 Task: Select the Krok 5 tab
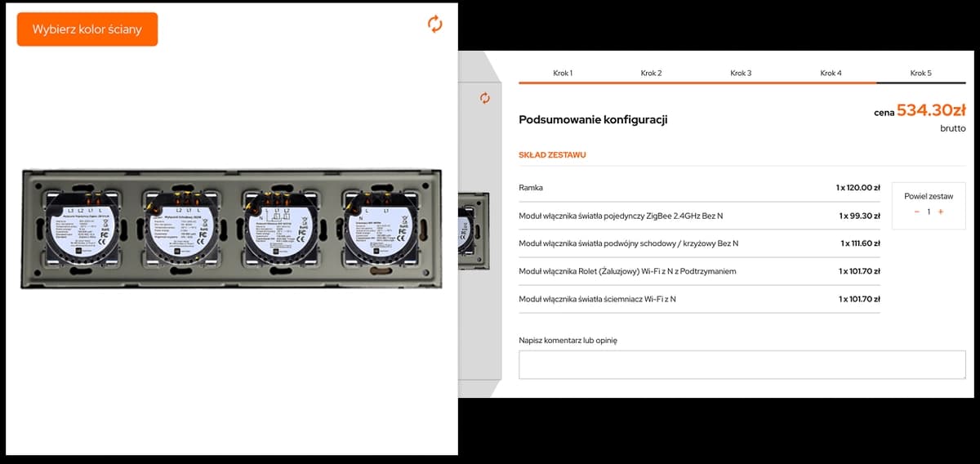click(920, 74)
